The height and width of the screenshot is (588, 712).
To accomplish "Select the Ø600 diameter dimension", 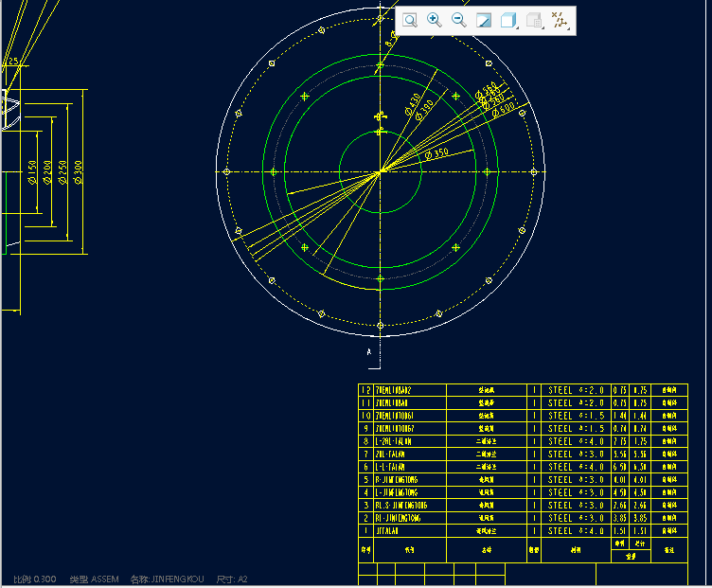I will 503,109.
